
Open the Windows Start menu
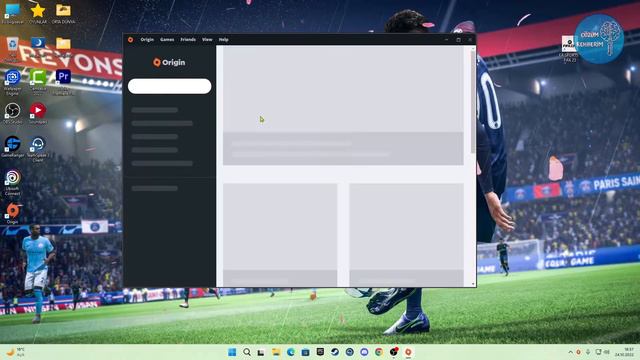coord(232,352)
